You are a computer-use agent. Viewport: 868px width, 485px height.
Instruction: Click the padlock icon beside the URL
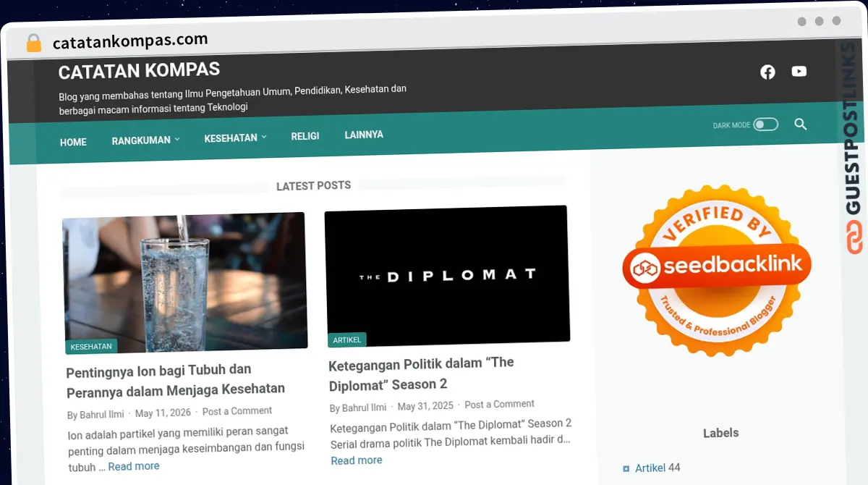[33, 43]
